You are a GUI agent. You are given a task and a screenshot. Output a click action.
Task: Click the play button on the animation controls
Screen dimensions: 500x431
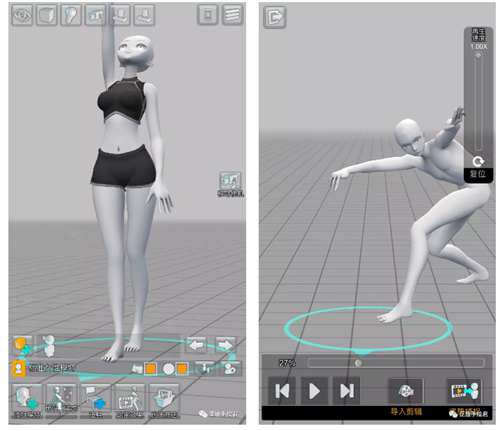point(314,391)
